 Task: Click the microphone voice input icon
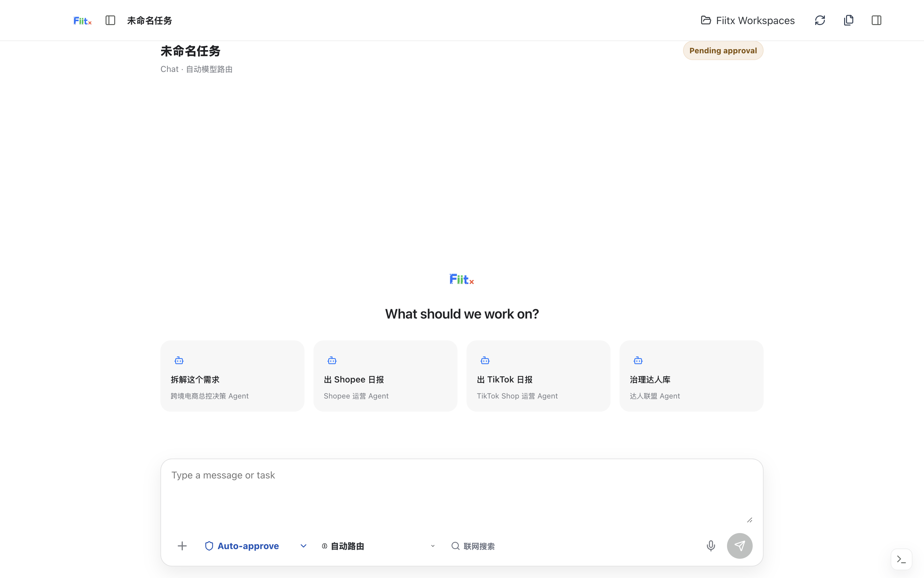point(711,546)
